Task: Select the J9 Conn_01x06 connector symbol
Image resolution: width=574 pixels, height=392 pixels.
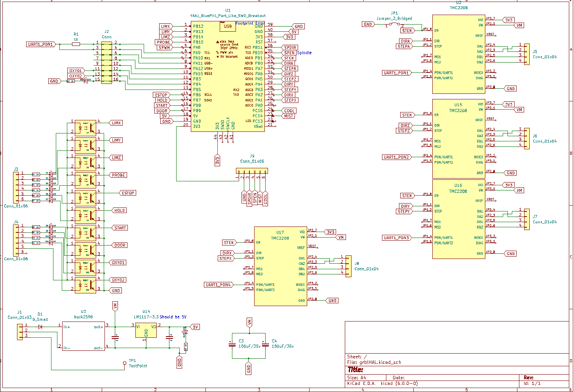Action: (252, 171)
